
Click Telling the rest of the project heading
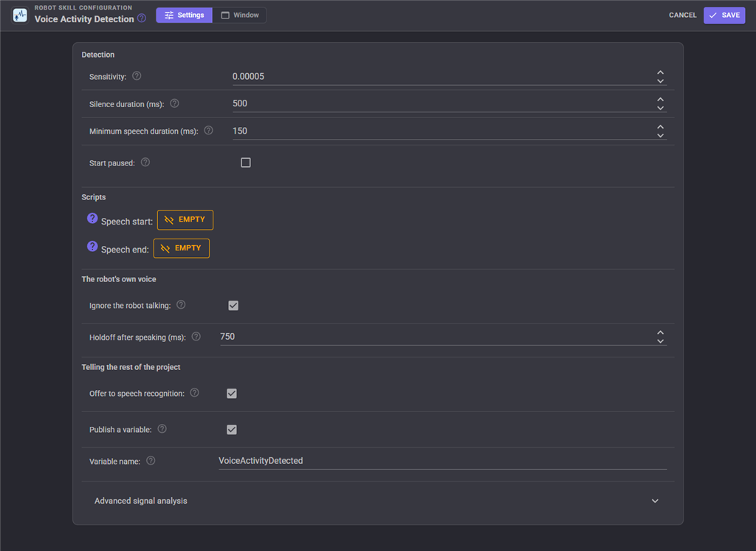pyautogui.click(x=131, y=367)
